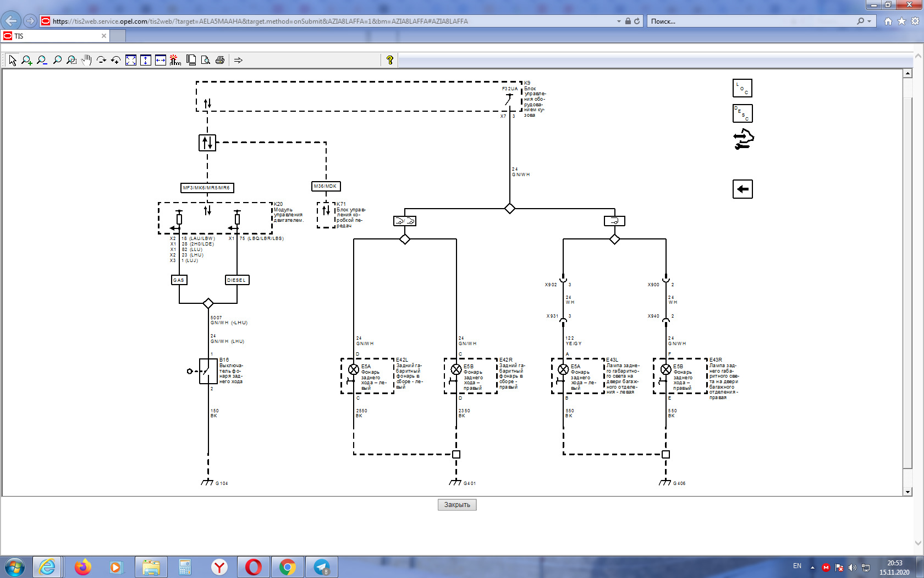Image resolution: width=924 pixels, height=578 pixels.
Task: Click the hotspot highlight hand icon
Action: (x=175, y=60)
